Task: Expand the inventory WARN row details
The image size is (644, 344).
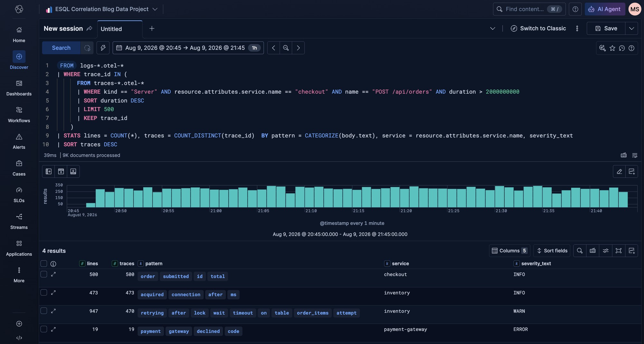Action: (x=53, y=311)
